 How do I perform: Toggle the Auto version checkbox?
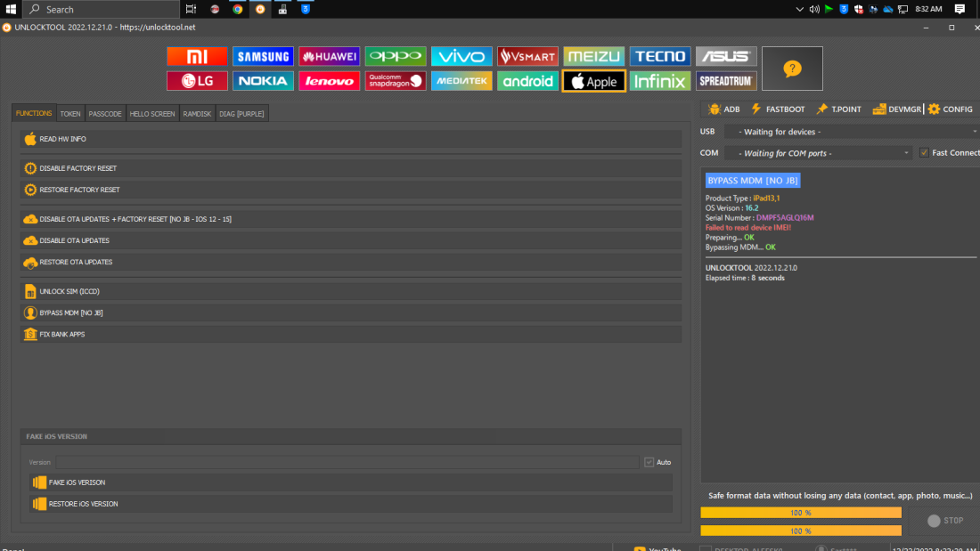click(x=649, y=462)
